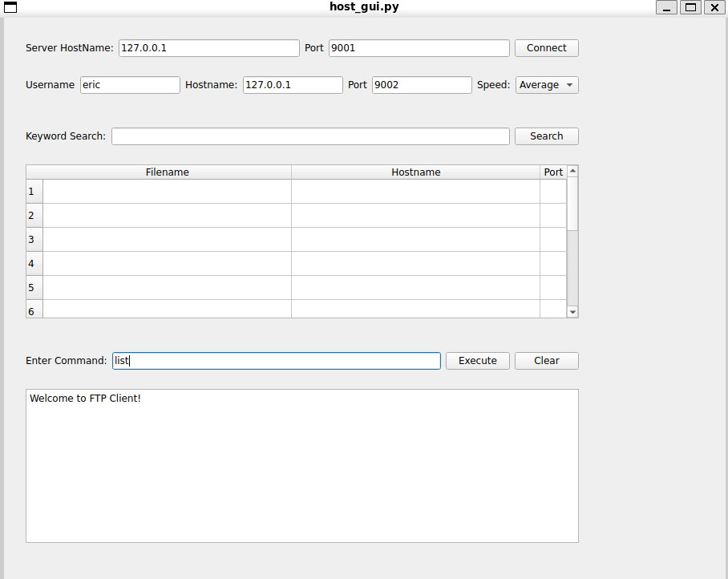The image size is (728, 579).
Task: Click the Port 9002 input field
Action: tap(422, 85)
